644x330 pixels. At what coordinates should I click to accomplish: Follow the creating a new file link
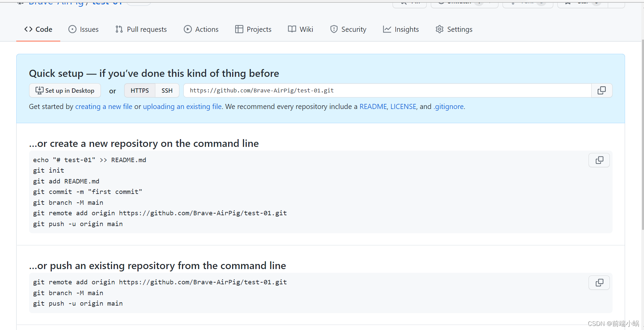pos(104,107)
